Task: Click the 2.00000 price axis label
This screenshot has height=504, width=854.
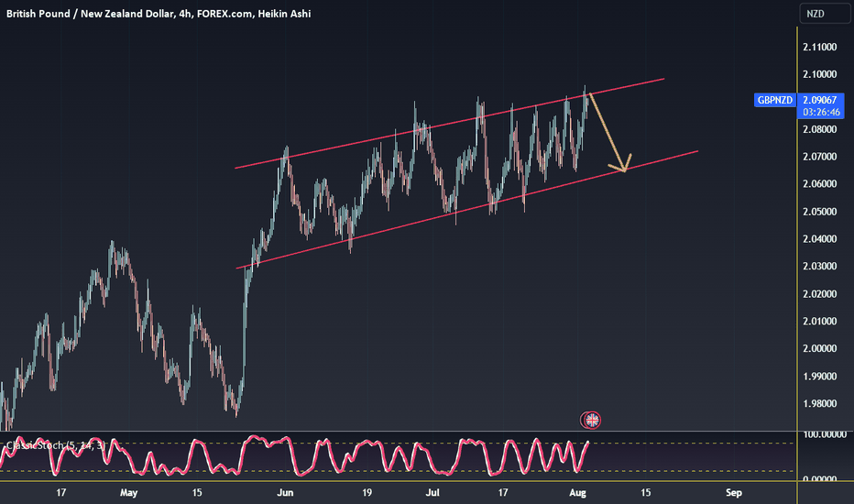Action: click(820, 348)
